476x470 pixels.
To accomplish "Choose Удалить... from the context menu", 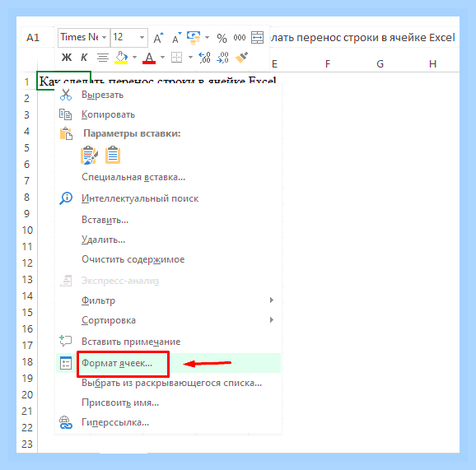I will [x=169, y=240].
